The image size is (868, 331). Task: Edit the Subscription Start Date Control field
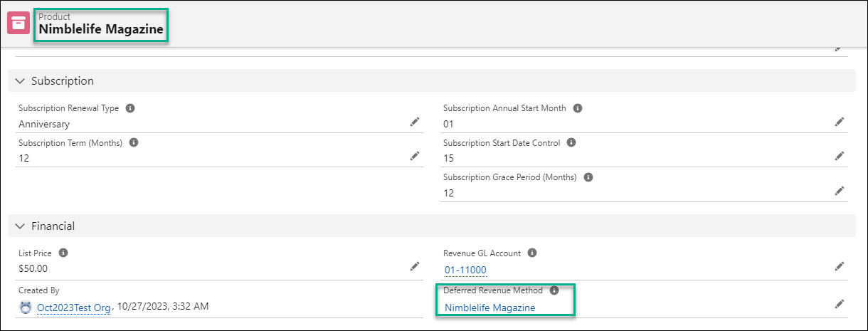[840, 157]
